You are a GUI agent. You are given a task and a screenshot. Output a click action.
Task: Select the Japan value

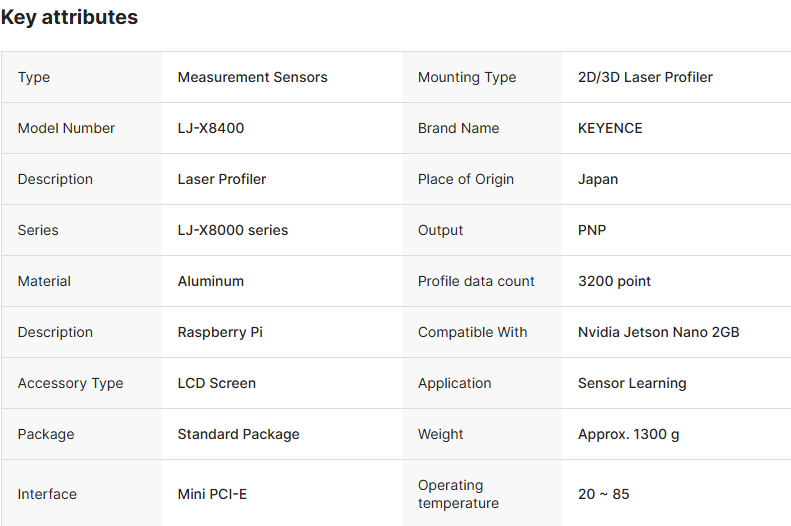598,179
